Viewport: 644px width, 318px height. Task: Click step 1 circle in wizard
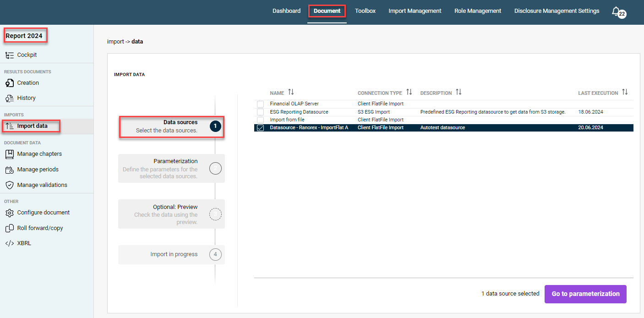pyautogui.click(x=215, y=126)
